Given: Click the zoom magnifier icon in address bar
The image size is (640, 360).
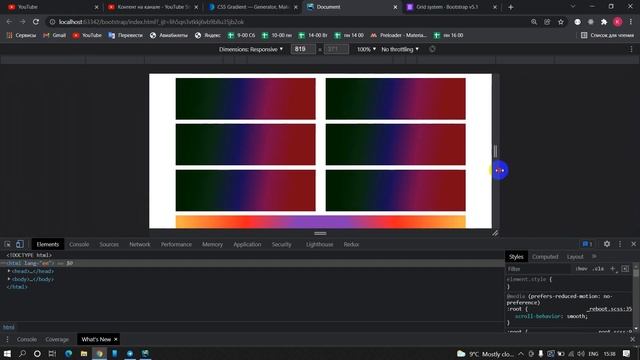Looking at the screenshot, I should pos(534,22).
